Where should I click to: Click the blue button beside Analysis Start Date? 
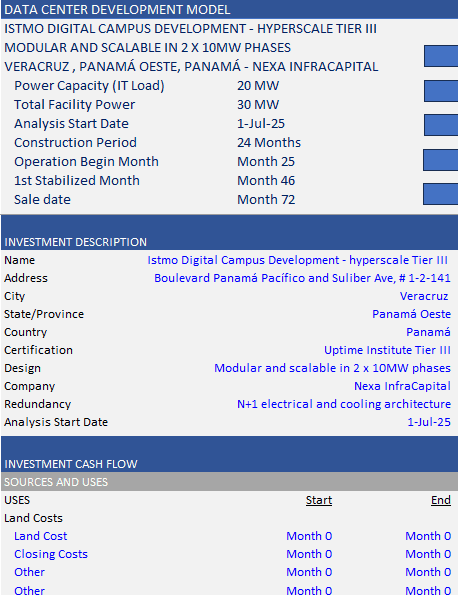coord(441,125)
